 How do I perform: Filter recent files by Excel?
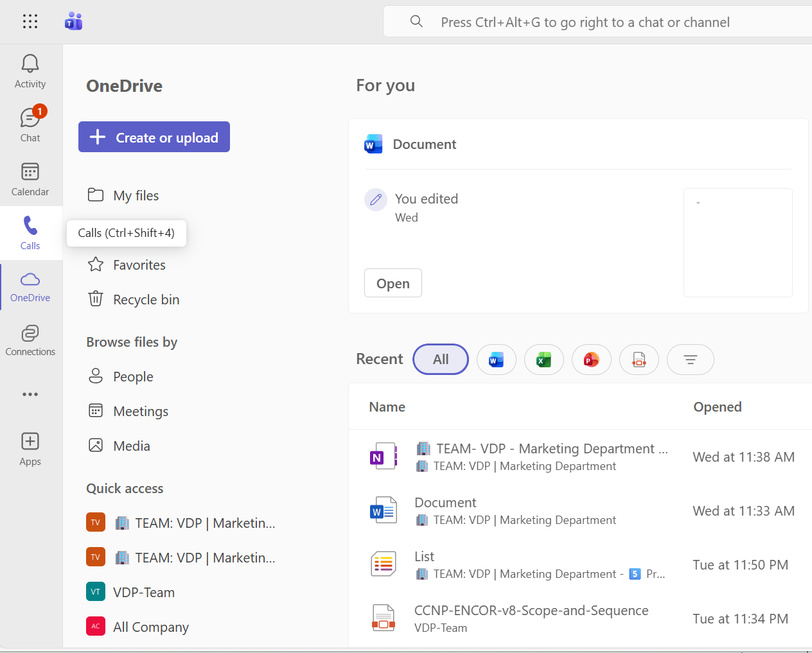(x=544, y=360)
